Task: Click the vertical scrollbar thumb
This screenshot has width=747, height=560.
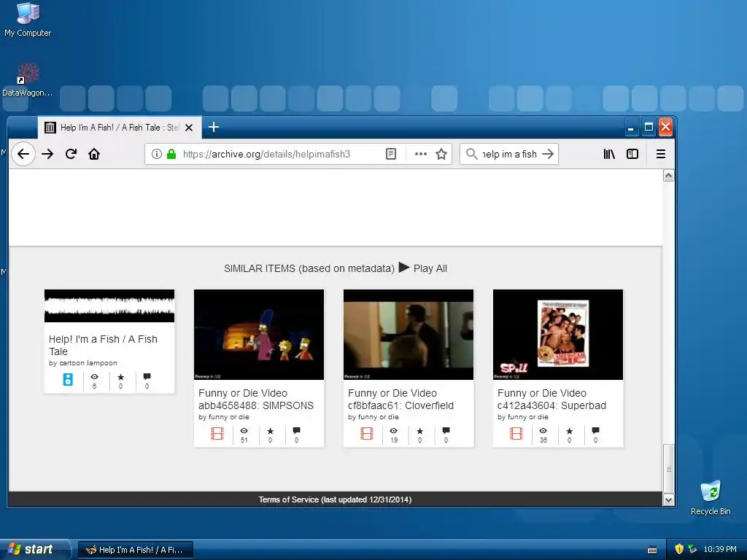Action: 668,469
